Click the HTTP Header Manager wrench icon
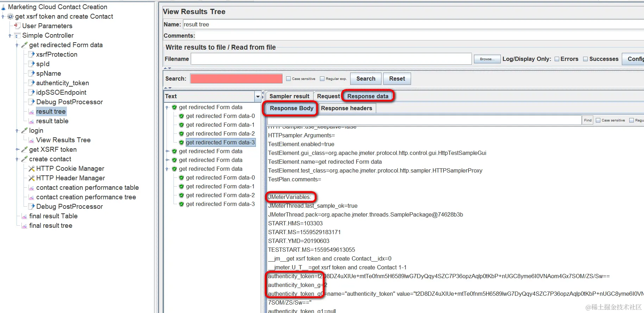The image size is (644, 313). coord(32,178)
